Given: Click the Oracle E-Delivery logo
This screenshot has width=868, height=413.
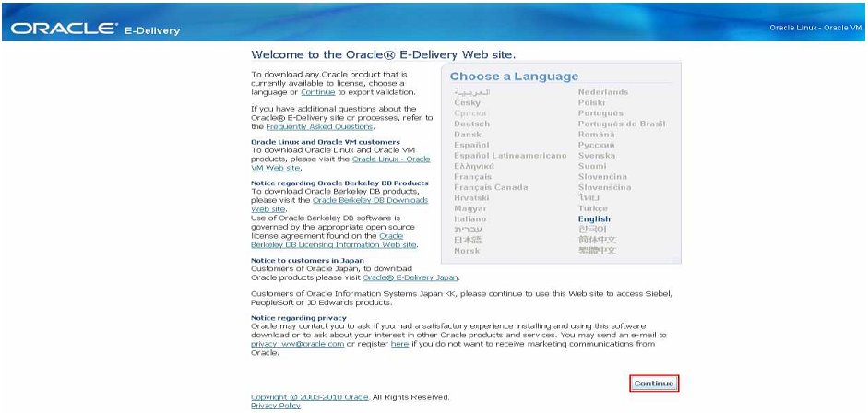Looking at the screenshot, I should 95,29.
